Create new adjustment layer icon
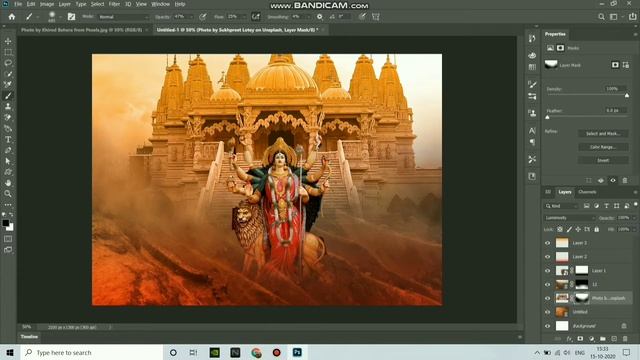The height and width of the screenshot is (360, 640). 591,339
